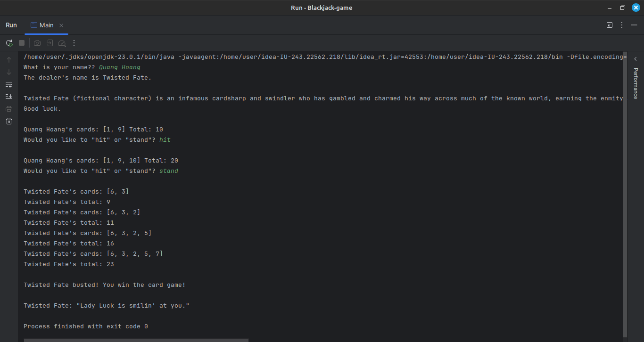Click "The dealer's name is Twisted Fate."
This screenshot has width=644, height=342.
tap(88, 78)
